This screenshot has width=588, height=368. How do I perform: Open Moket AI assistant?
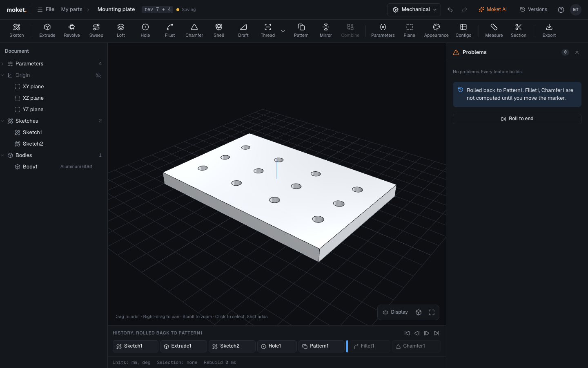492,9
